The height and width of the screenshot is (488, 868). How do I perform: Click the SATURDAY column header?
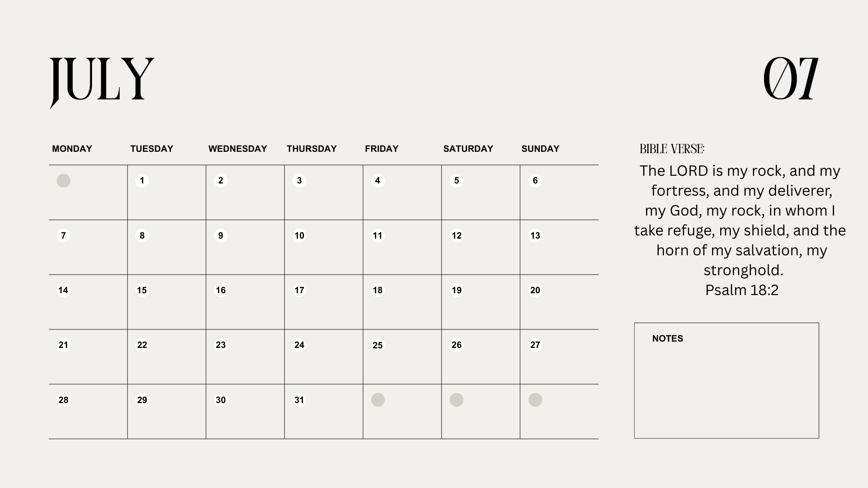click(468, 149)
